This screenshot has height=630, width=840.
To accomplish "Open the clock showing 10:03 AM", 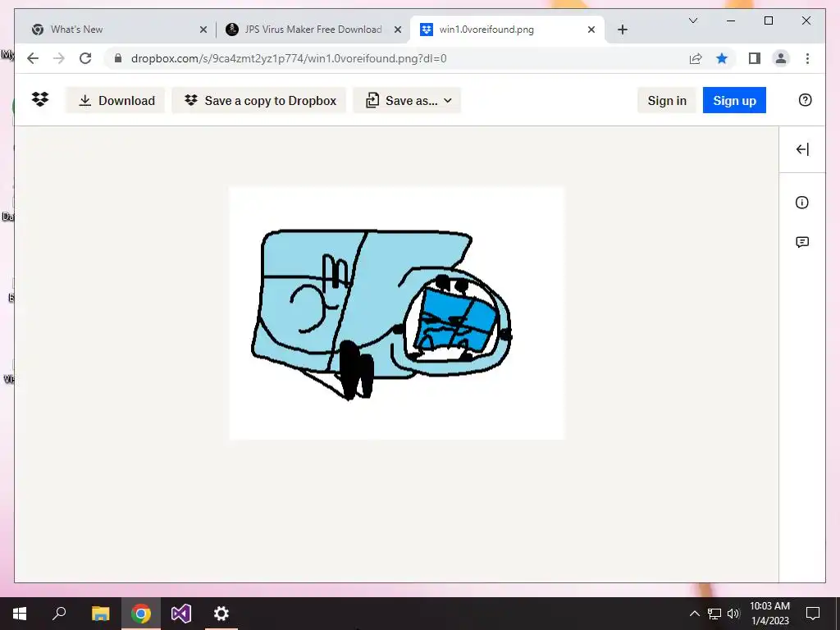I will 769,614.
